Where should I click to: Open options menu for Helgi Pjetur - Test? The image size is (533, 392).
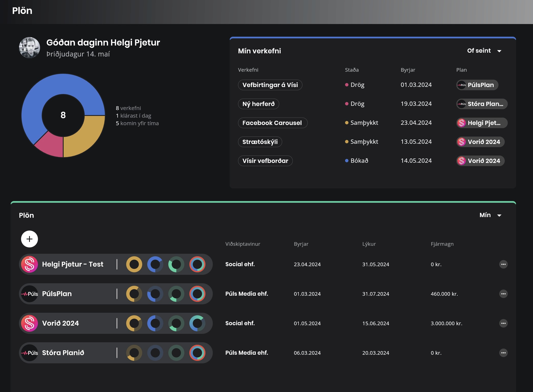[503, 264]
